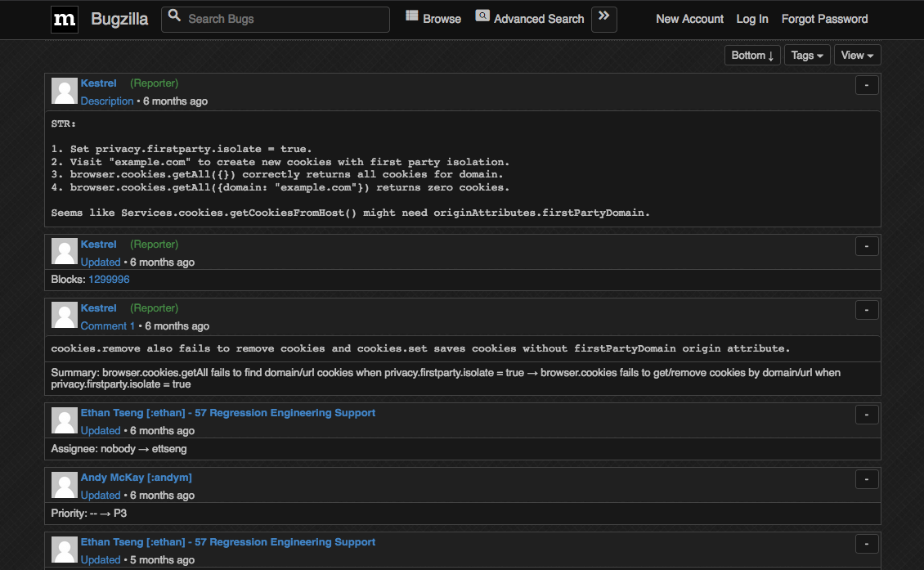Viewport: 924px width, 570px height.
Task: Collapse Andy McKay's priority update entry
Action: click(x=866, y=479)
